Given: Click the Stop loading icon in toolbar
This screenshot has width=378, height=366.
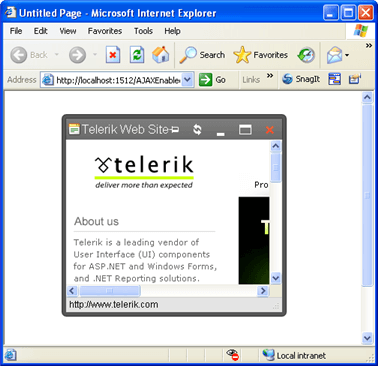Looking at the screenshot, I should (x=113, y=55).
